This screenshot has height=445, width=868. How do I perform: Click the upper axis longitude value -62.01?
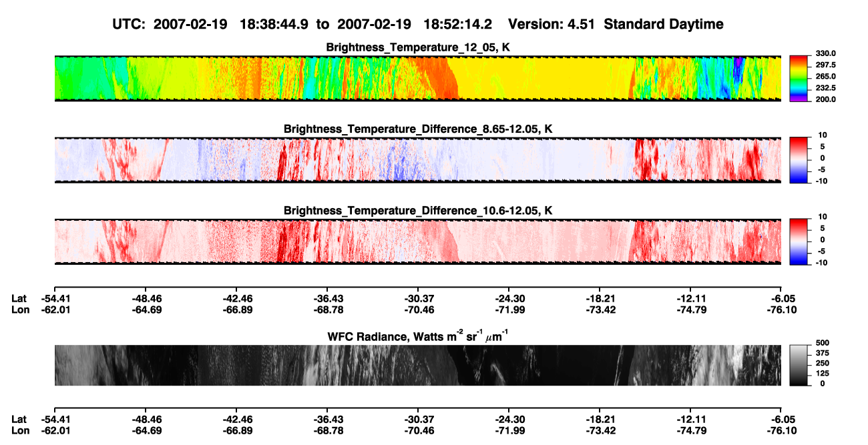point(54,310)
